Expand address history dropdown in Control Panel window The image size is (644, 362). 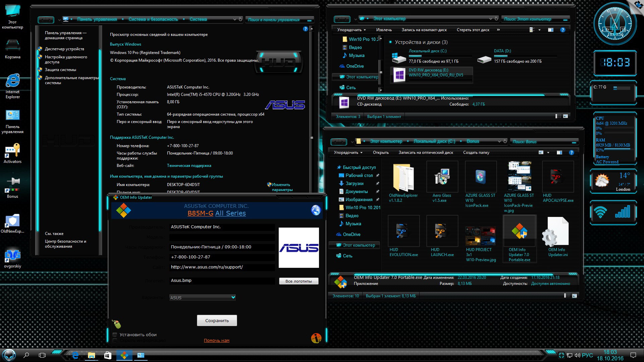click(235, 19)
